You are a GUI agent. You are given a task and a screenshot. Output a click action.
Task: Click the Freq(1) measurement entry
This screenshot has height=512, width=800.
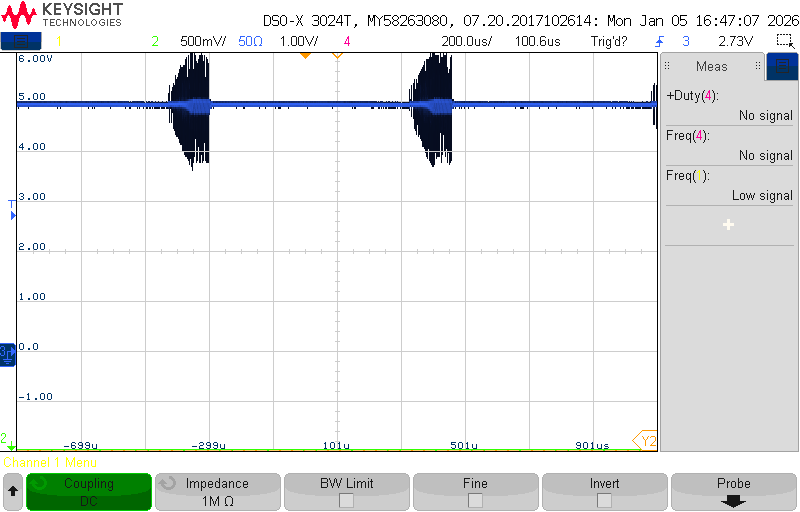pyautogui.click(x=729, y=186)
